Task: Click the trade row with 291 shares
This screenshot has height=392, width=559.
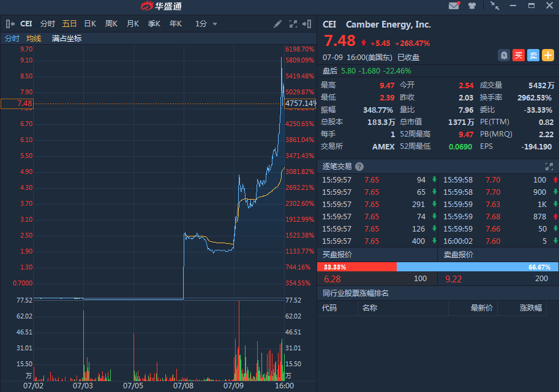Action: [x=378, y=205]
